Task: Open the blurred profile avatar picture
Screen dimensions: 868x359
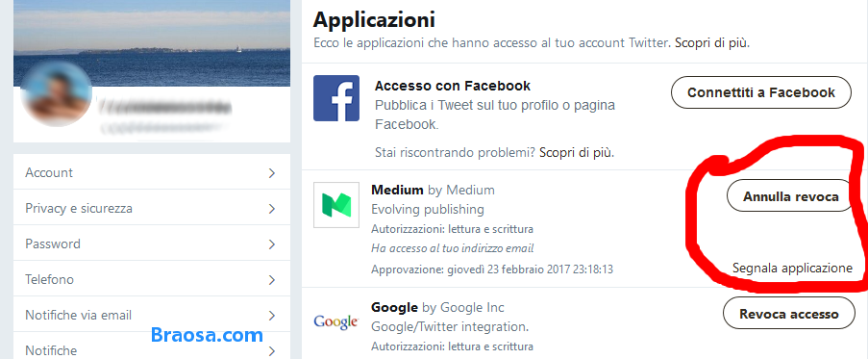Action: pos(56,93)
